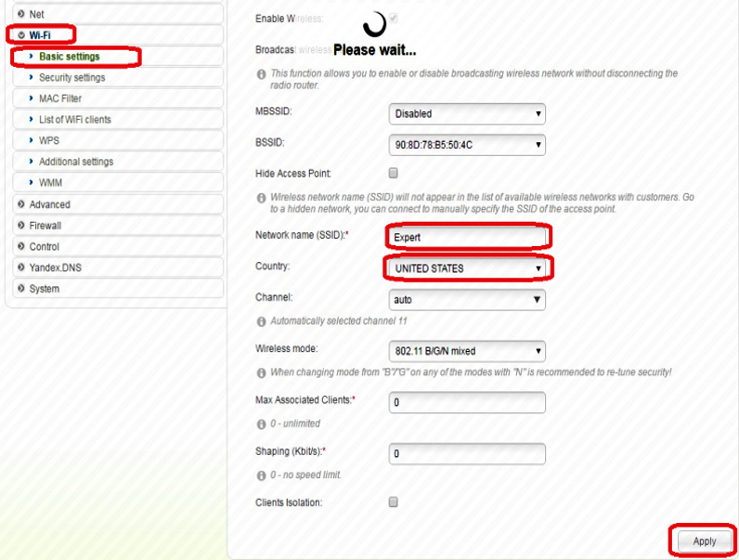
Task: Expand the Control section arrow icon
Action: [x=20, y=247]
